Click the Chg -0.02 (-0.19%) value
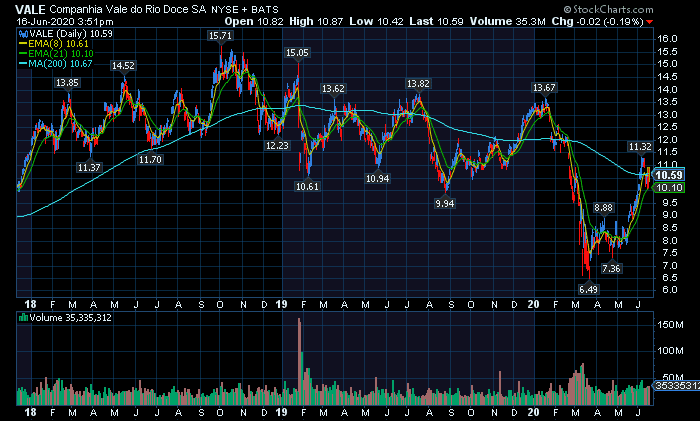The height and width of the screenshot is (421, 700). pos(597,21)
